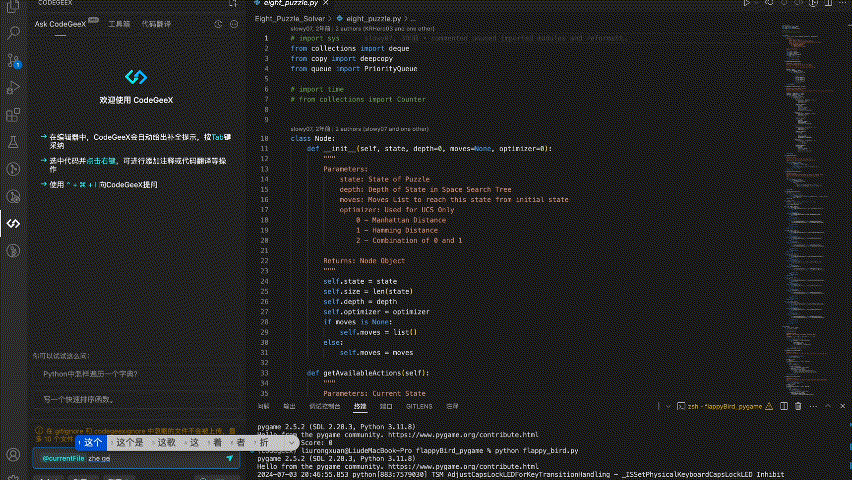Open the Search view in activity bar

coord(14,33)
